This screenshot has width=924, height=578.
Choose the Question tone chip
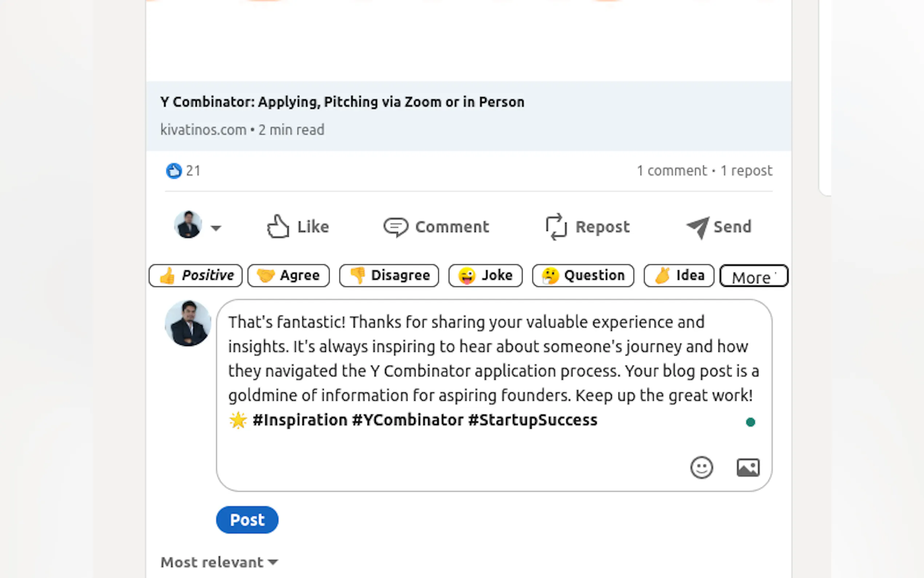point(583,276)
